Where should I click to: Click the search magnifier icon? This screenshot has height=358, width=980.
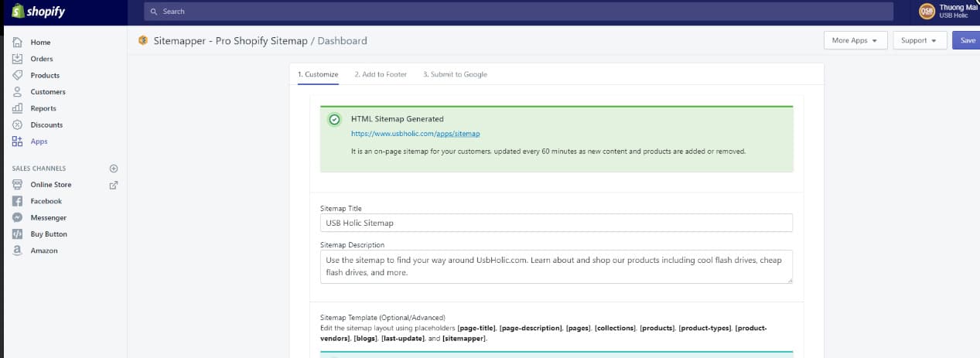coord(154,12)
